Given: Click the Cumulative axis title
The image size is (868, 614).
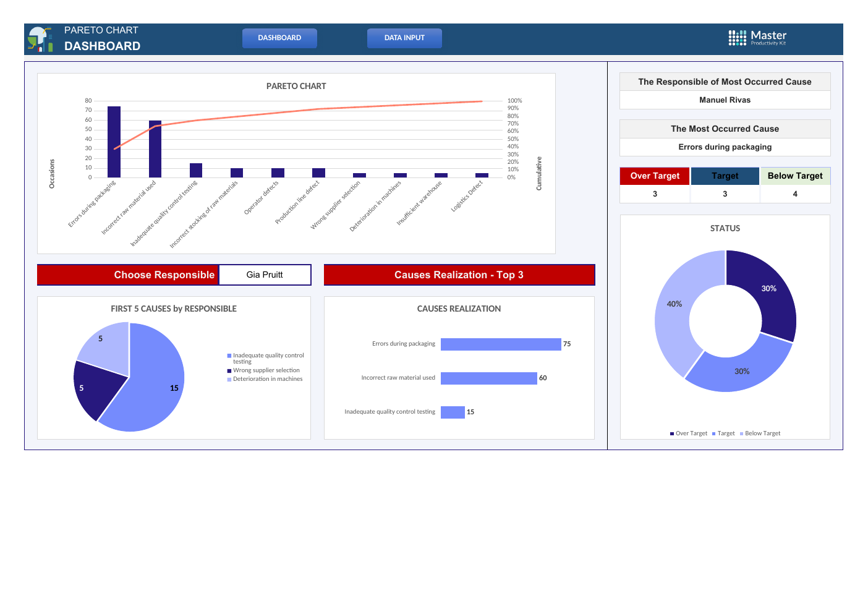Looking at the screenshot, I should pos(539,173).
